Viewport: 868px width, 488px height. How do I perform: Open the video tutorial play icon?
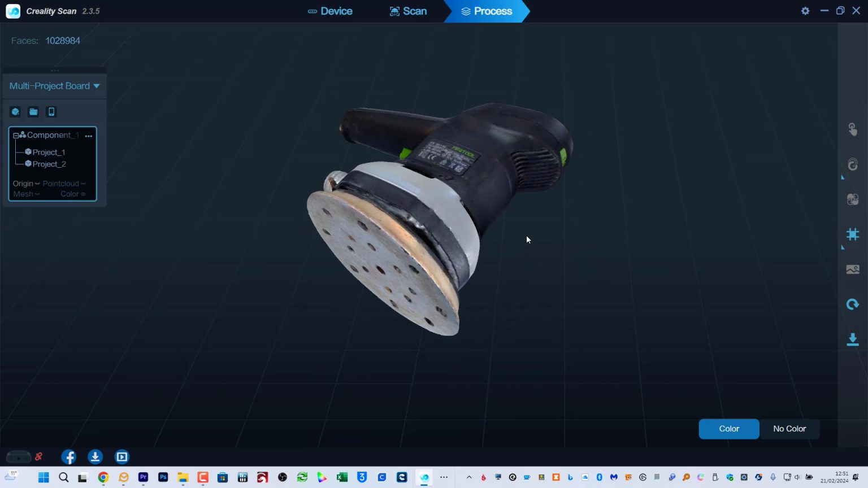click(122, 457)
